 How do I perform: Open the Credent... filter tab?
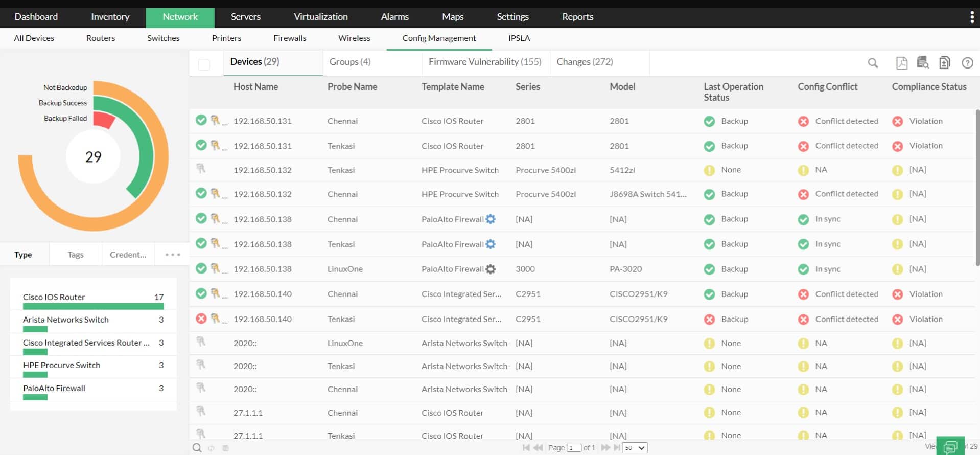[128, 255]
